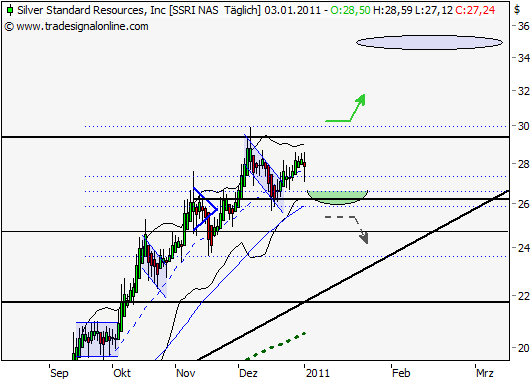Click the Dez month label on the time axis
The width and height of the screenshot is (531, 380).
pyautogui.click(x=248, y=373)
